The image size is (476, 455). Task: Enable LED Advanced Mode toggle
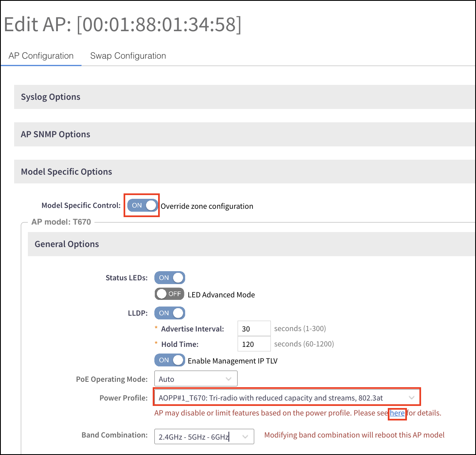pos(169,294)
